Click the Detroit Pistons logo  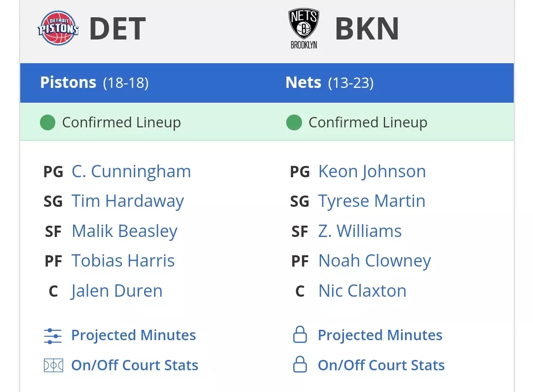[58, 28]
